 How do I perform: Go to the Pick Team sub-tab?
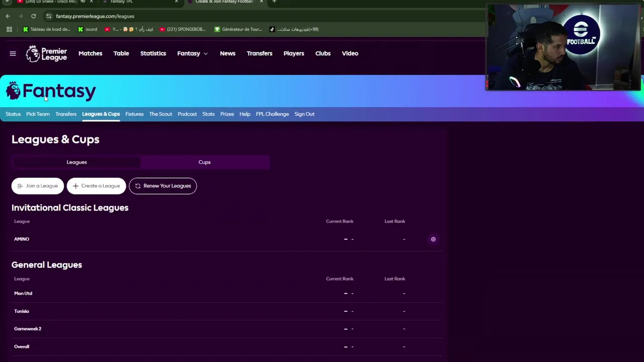click(x=38, y=114)
